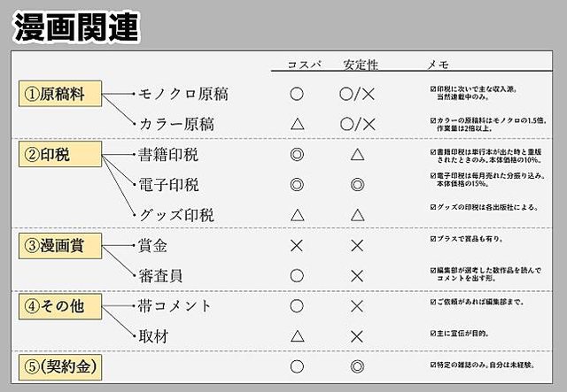Screen dimensions: 567x392
Task: Click the ⑤(契約金) category box
Action: [60, 367]
